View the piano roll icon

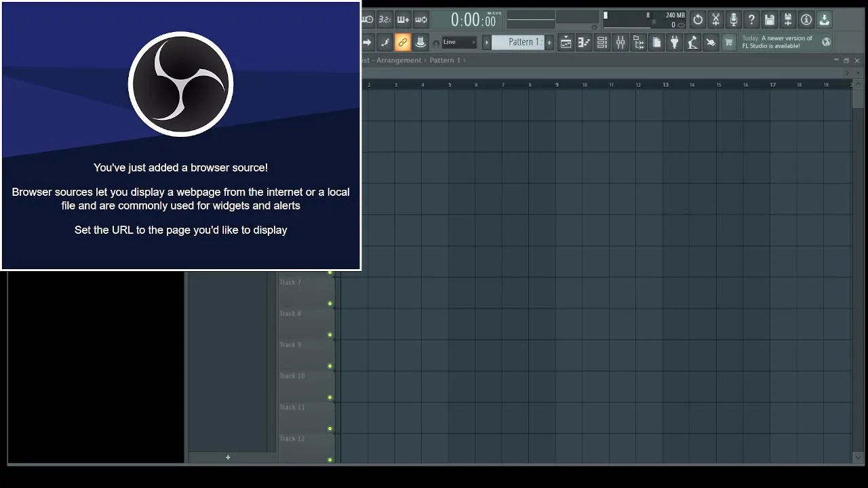(x=584, y=42)
